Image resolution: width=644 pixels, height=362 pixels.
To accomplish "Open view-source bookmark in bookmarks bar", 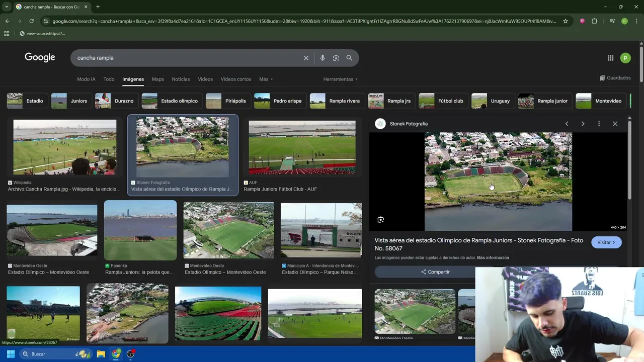I will (42, 33).
